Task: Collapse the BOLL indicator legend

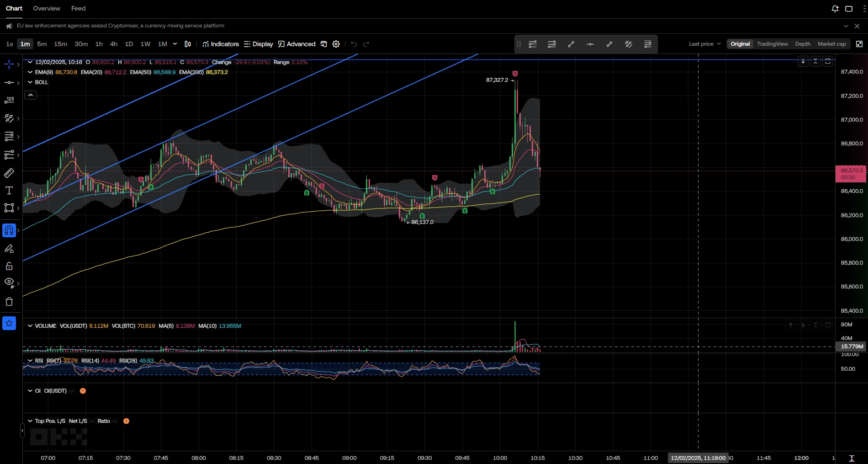Action: pyautogui.click(x=30, y=82)
